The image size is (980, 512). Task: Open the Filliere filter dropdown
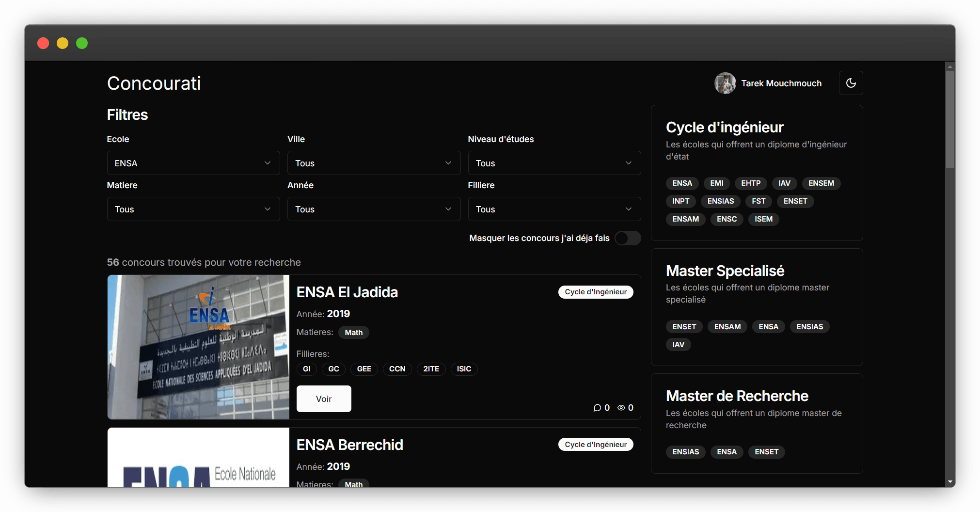554,209
